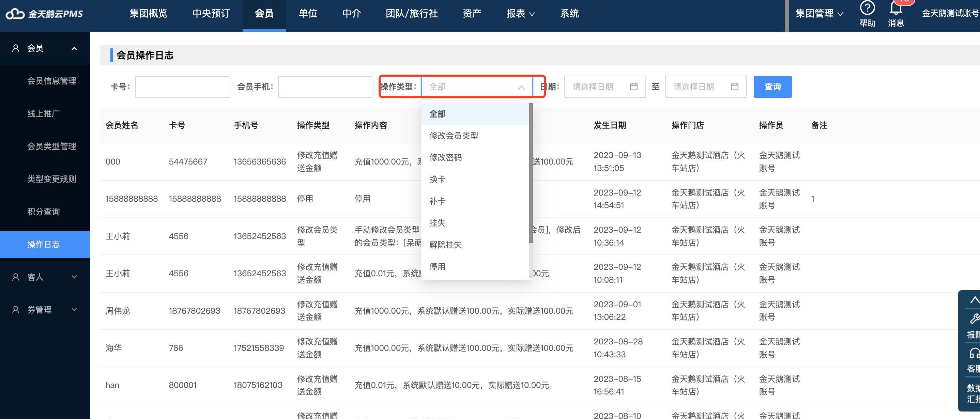
Task: Open the 集团概览 tab
Action: pos(148,14)
